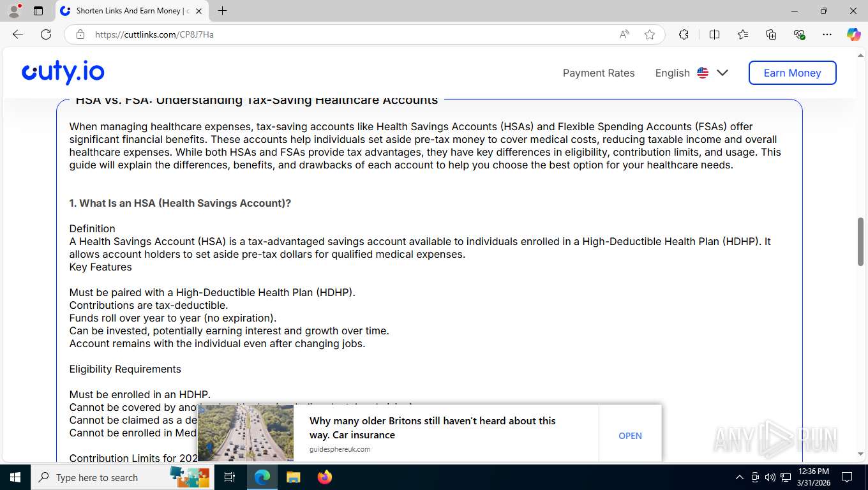Click guidesphereuk.com ad source text

[340, 449]
